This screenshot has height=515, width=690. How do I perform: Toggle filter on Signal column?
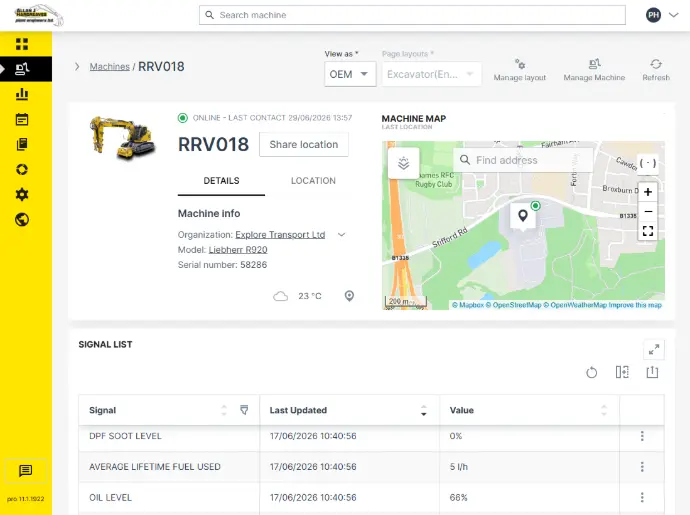click(244, 410)
